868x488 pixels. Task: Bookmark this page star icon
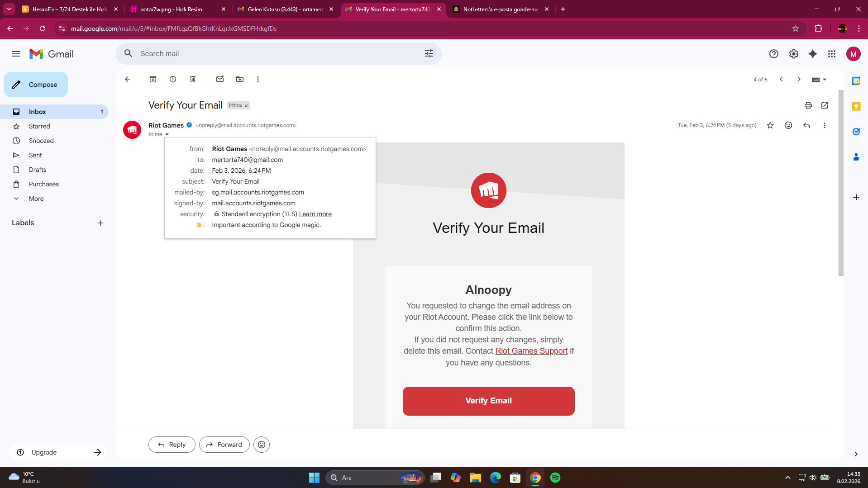[796, 28]
